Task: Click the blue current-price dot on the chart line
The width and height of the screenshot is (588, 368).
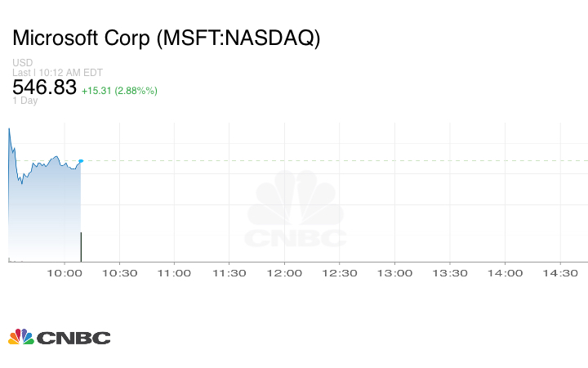Action: pos(81,161)
